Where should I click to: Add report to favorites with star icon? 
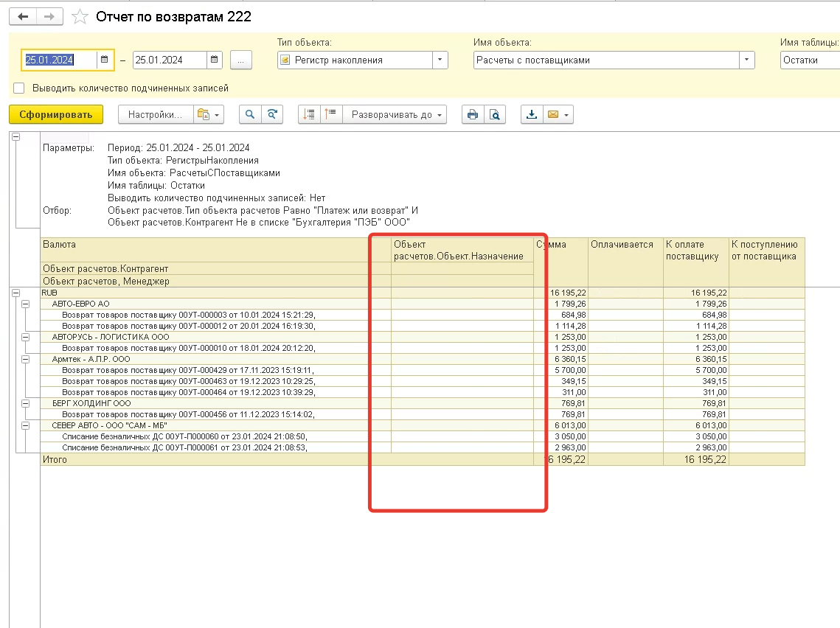click(x=81, y=17)
